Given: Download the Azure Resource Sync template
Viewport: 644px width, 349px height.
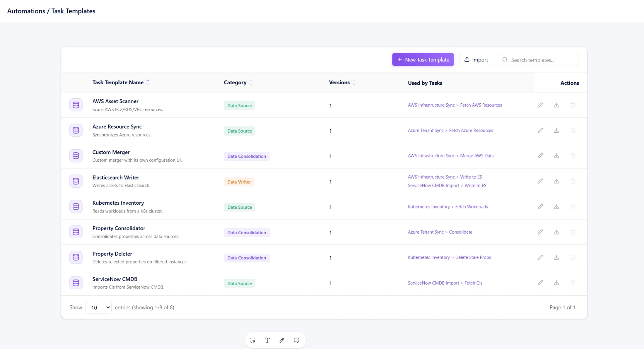Looking at the screenshot, I should click(556, 130).
